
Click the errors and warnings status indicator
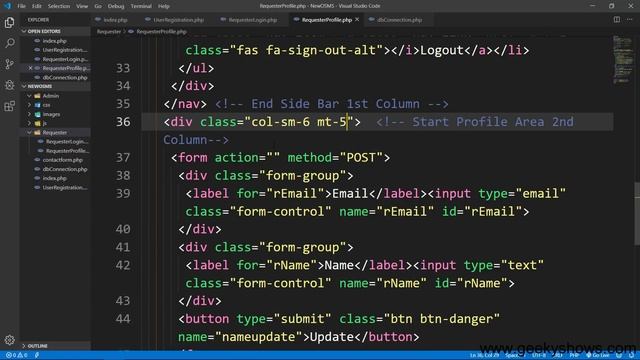click(x=16, y=355)
